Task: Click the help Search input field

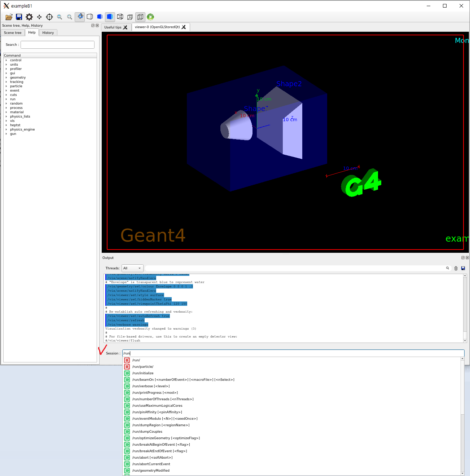Action: (57, 45)
